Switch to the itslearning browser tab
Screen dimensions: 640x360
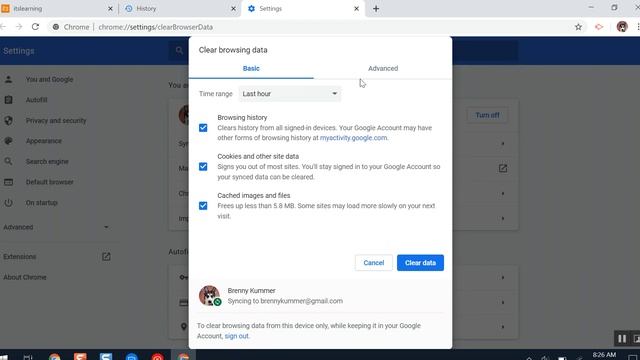point(57,9)
